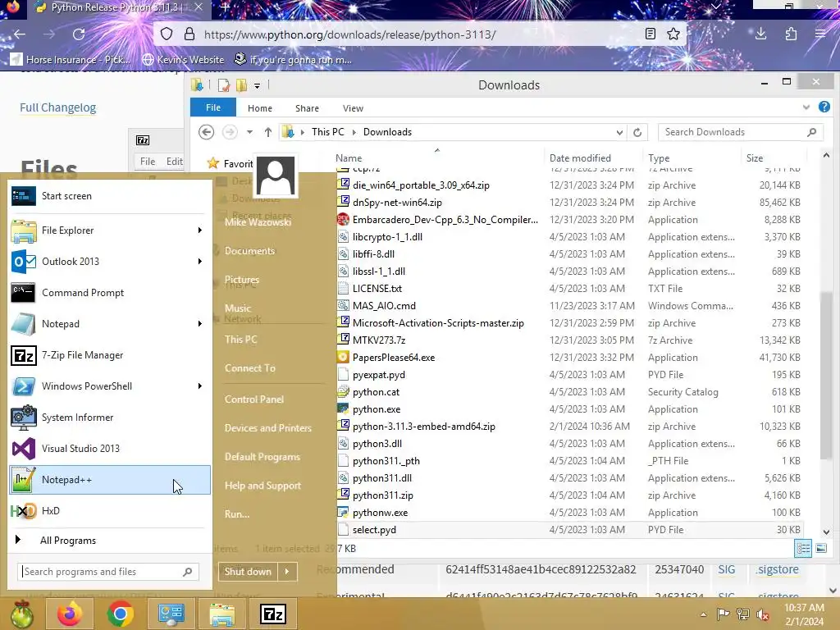Select PapersPlease64.exe in file list
Screen dimensions: 840x630
pyautogui.click(x=394, y=358)
